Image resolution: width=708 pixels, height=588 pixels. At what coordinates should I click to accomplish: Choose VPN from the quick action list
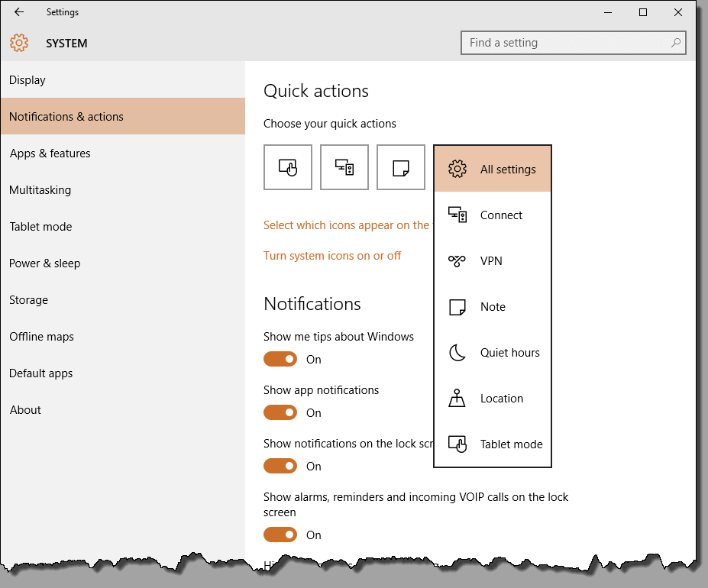[x=493, y=261]
